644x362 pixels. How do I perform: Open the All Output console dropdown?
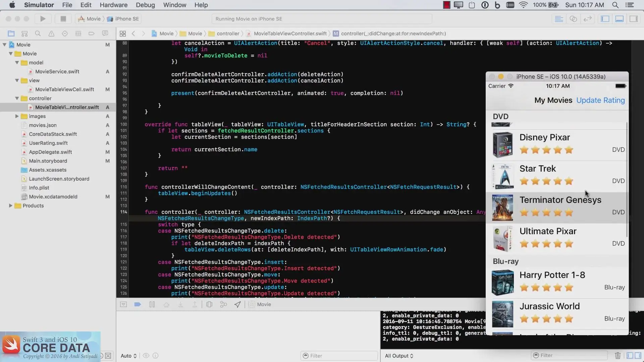(399, 356)
